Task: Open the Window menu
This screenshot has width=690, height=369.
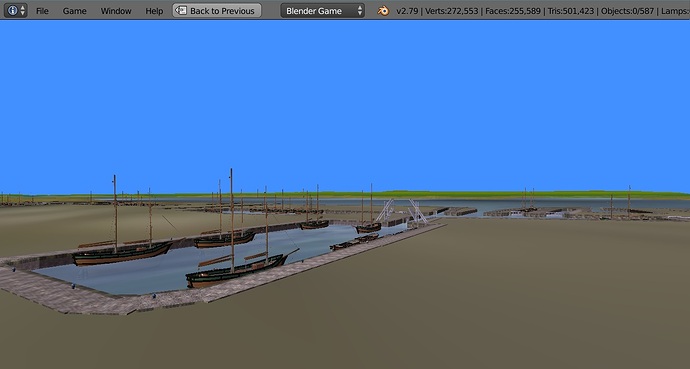Action: pyautogui.click(x=116, y=11)
